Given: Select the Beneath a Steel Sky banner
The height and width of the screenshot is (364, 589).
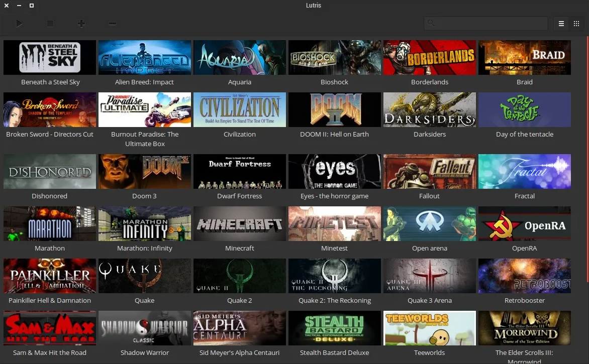Looking at the screenshot, I should coord(50,57).
